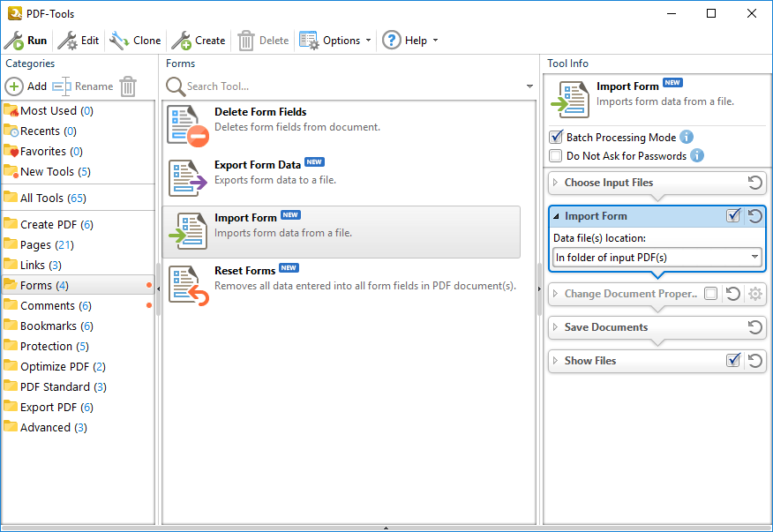Open the Pages category
Screen dimensions: 773x532
tap(78, 244)
